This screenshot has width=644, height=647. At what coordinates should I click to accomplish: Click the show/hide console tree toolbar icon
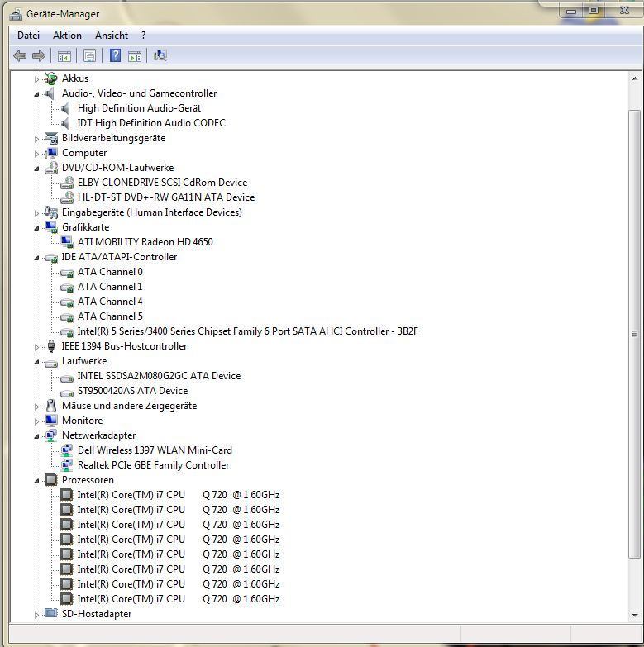(64, 56)
